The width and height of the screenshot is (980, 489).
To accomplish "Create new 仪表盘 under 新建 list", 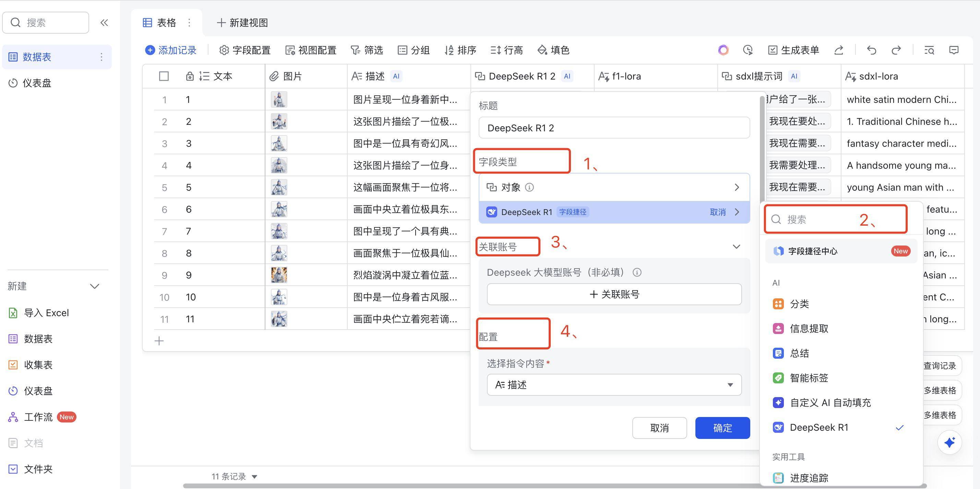I will click(x=31, y=391).
